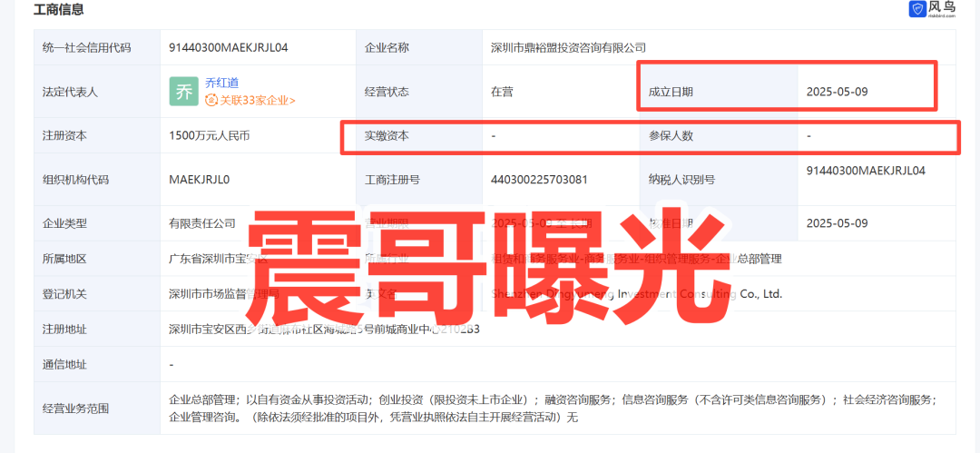
Task: Click the 注册地址 label cell
Action: coord(64,329)
